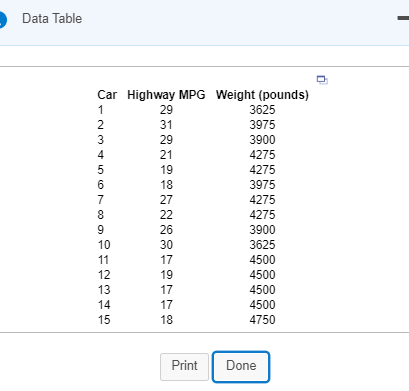Click the weight 4275 in car 5 row
The width and height of the screenshot is (409, 391).
(262, 170)
